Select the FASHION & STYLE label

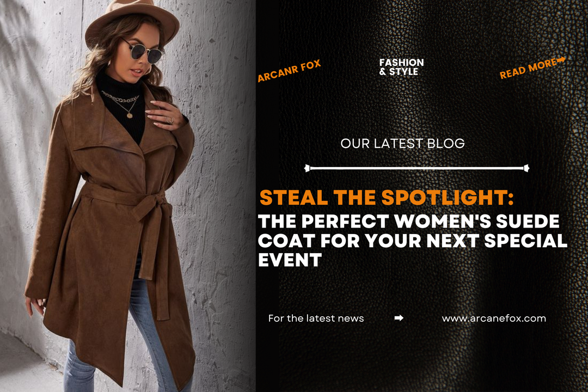click(x=401, y=67)
